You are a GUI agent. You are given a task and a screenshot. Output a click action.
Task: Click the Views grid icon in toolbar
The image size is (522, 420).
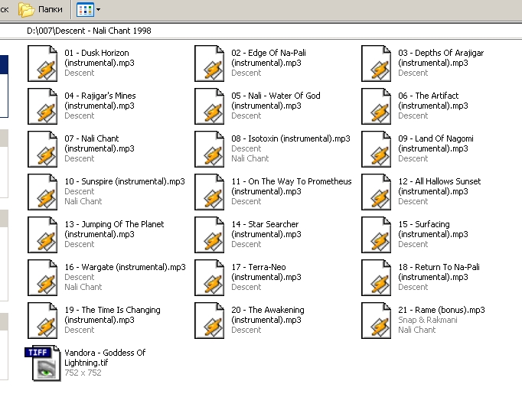click(85, 10)
